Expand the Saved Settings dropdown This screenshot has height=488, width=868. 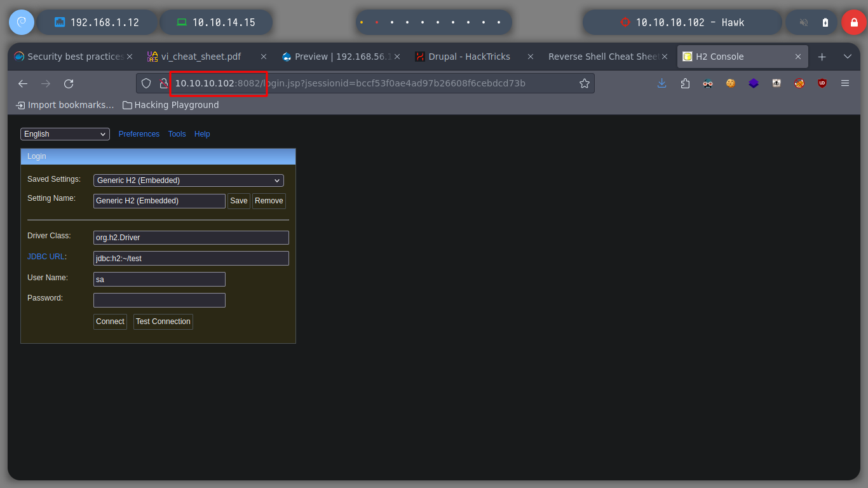pos(189,180)
